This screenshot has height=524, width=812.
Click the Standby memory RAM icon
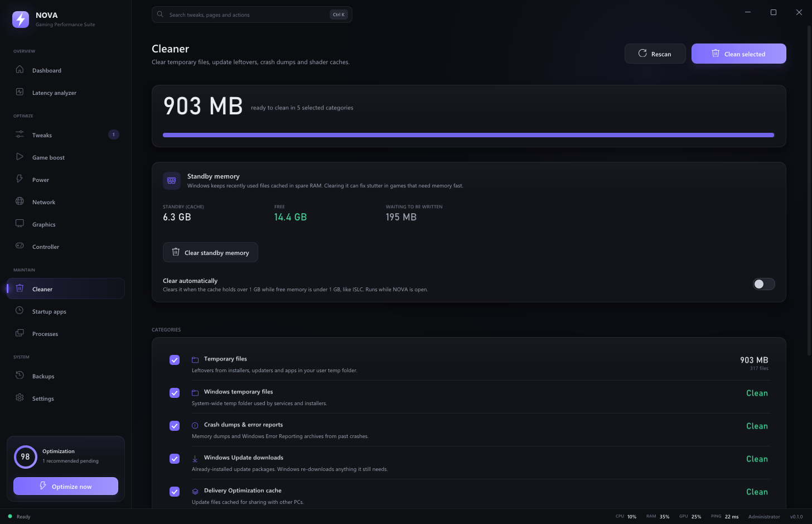click(x=172, y=180)
